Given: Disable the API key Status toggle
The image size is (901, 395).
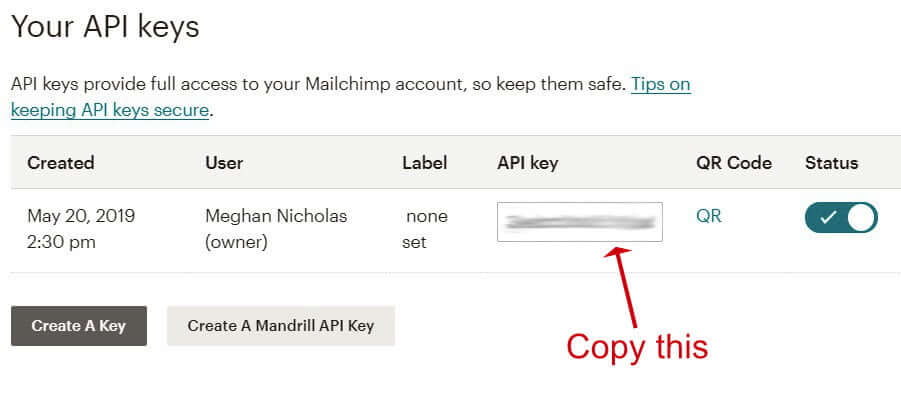Looking at the screenshot, I should click(841, 217).
